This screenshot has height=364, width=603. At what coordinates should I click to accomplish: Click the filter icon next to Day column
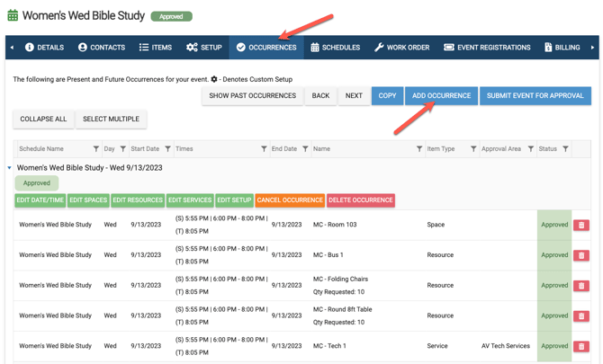pyautogui.click(x=123, y=149)
